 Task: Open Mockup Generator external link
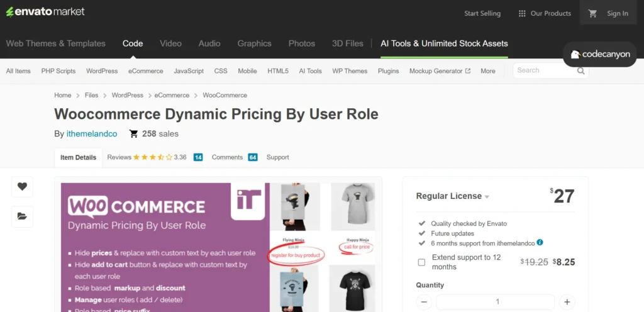[x=440, y=71]
